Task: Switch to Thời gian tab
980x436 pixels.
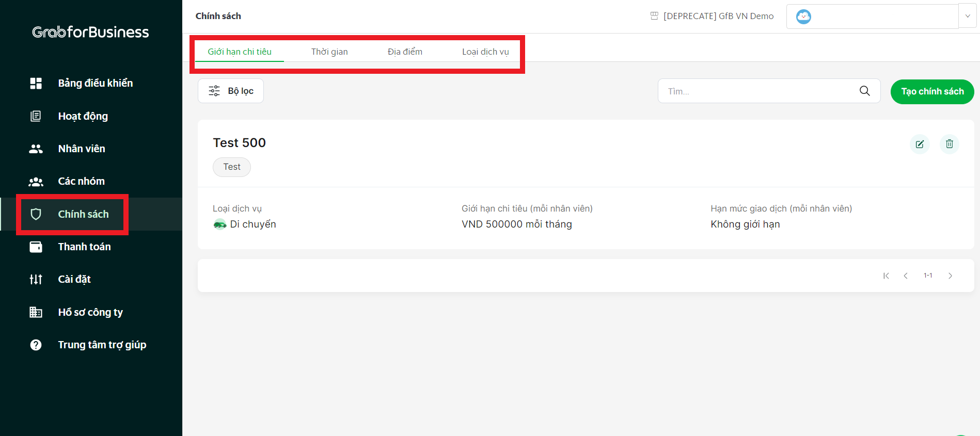Action: click(329, 52)
